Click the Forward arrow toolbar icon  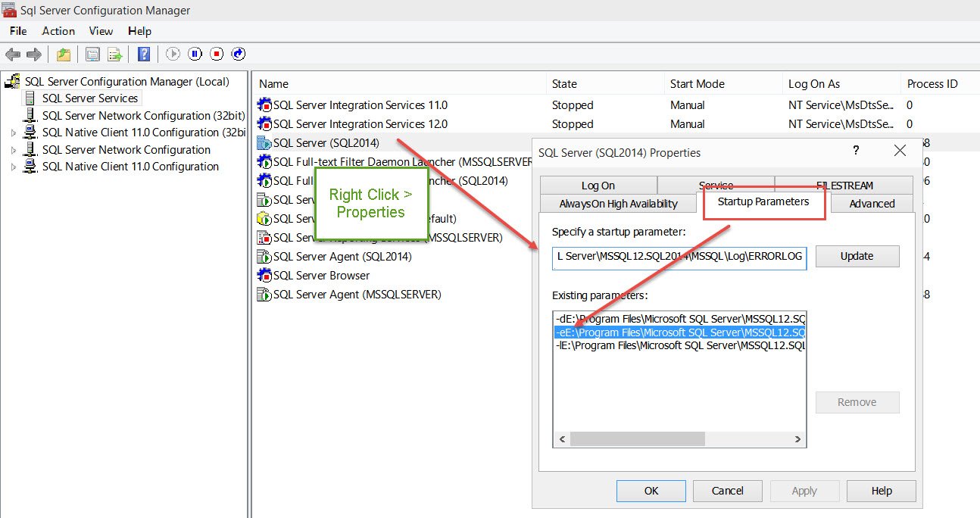33,55
